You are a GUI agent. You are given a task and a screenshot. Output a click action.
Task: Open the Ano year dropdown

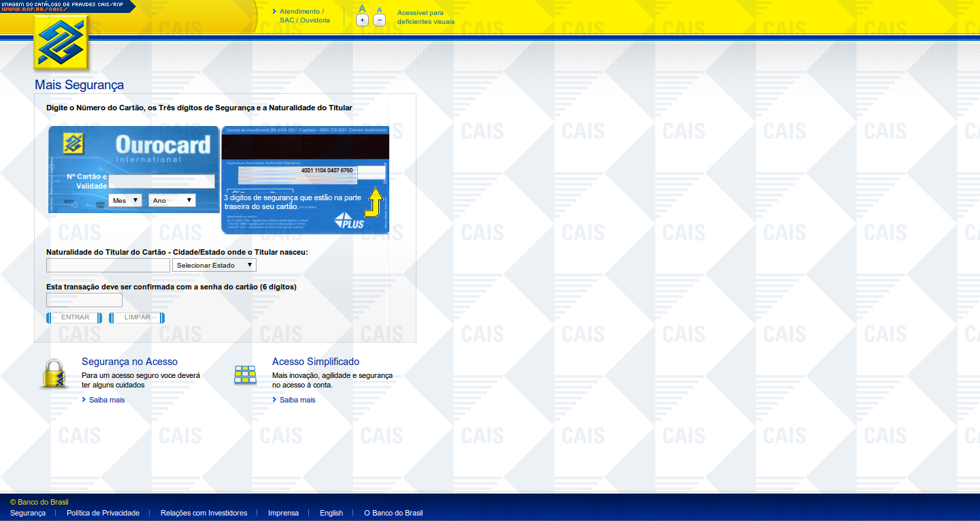(x=172, y=200)
